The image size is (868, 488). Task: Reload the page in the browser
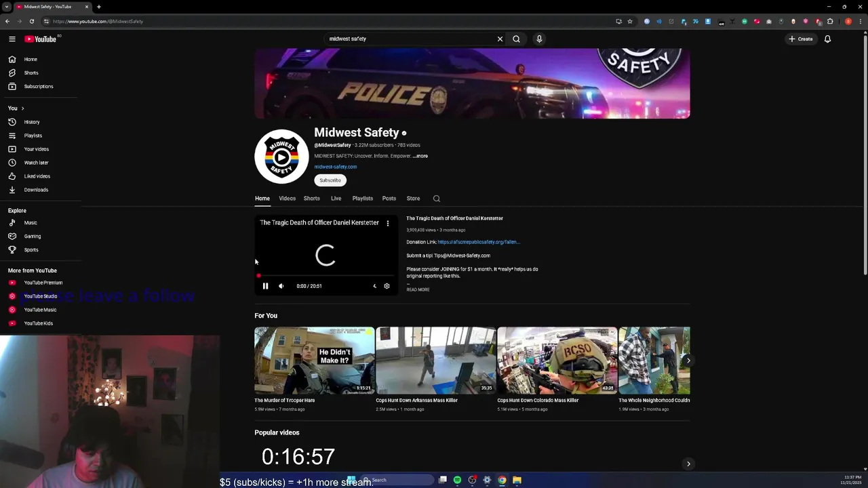coord(31,21)
